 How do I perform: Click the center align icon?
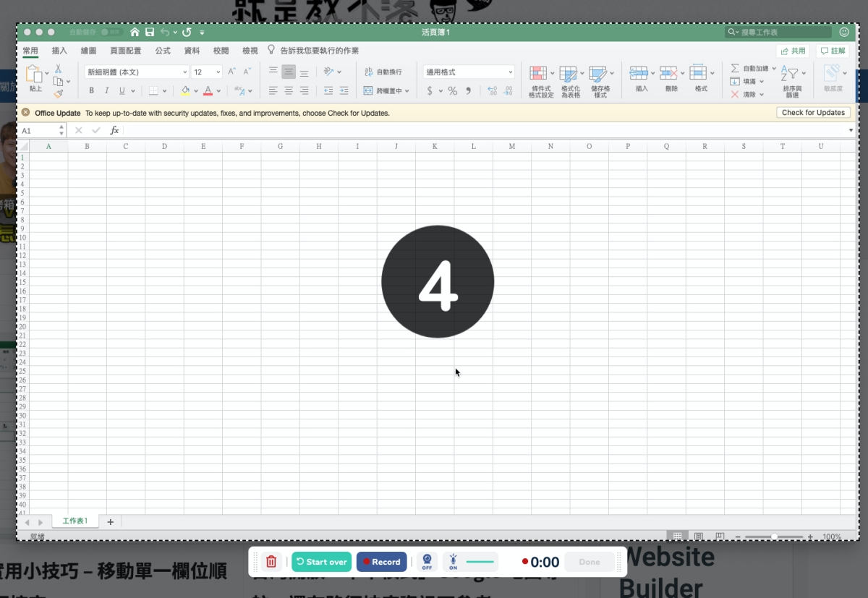click(289, 91)
